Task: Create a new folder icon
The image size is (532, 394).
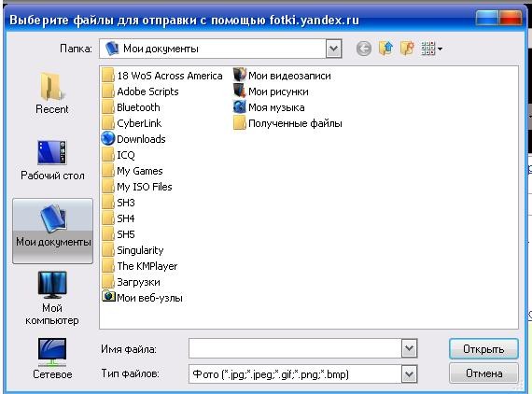Action: coord(407,49)
